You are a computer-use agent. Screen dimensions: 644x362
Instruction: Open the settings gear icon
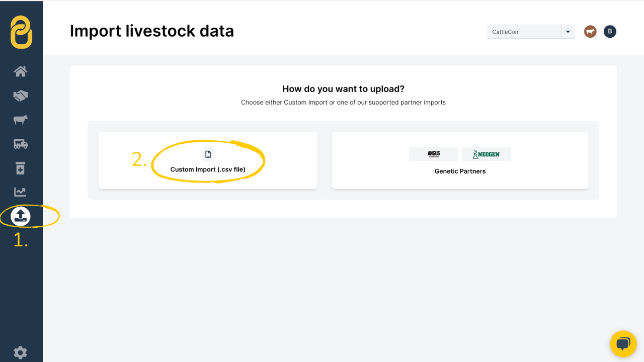tap(21, 352)
